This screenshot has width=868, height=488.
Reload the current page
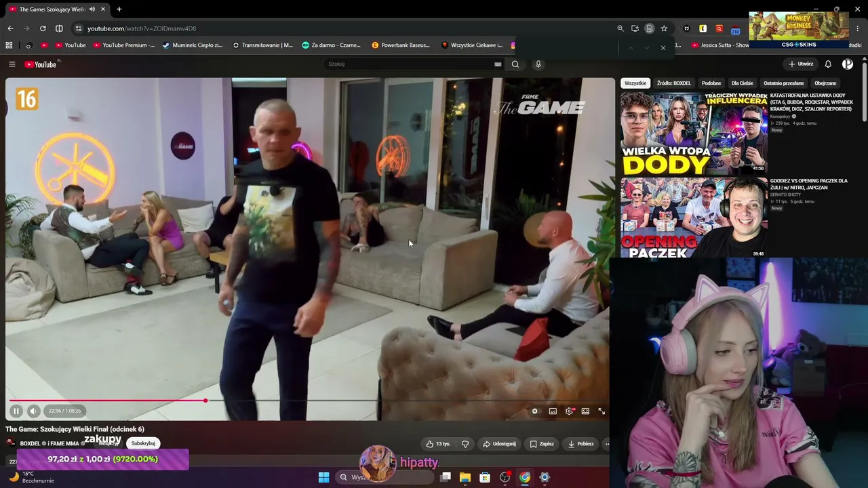tap(43, 28)
